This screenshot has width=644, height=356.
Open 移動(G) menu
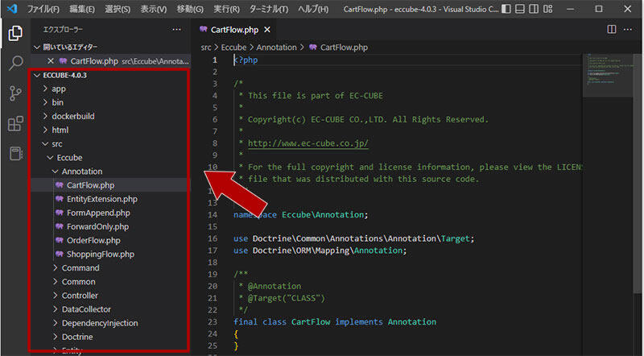[x=190, y=9]
